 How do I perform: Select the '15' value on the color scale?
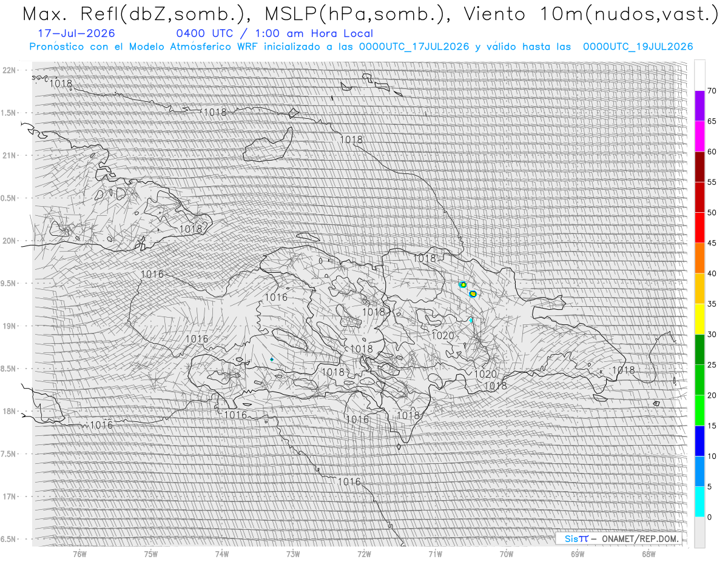tap(712, 426)
